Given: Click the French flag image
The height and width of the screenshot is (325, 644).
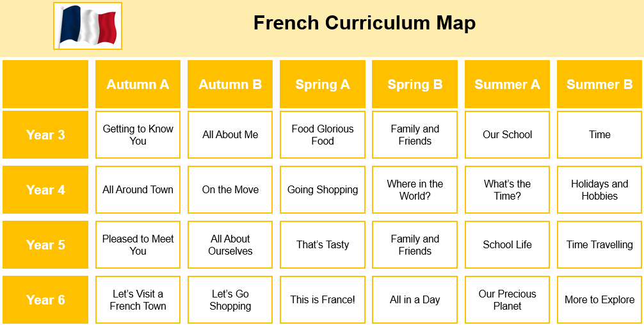Looking at the screenshot, I should click(x=88, y=26).
